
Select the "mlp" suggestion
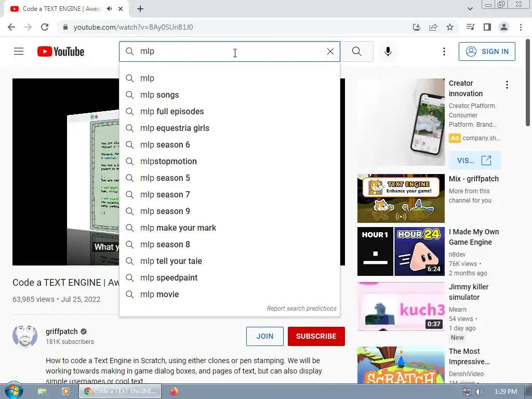pyautogui.click(x=229, y=78)
